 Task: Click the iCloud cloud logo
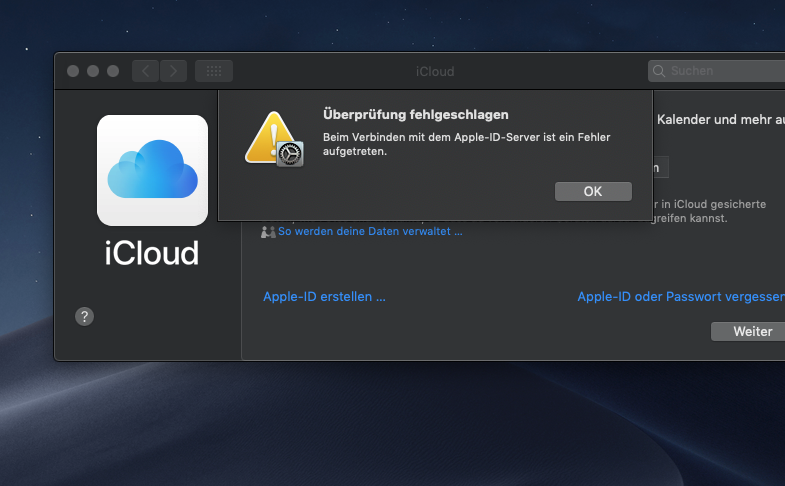click(152, 170)
